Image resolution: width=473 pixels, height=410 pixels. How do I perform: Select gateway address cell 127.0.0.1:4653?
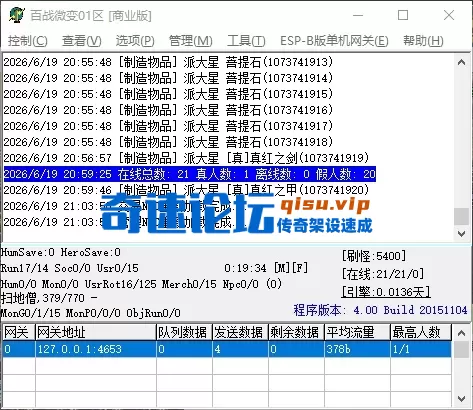[96, 349]
